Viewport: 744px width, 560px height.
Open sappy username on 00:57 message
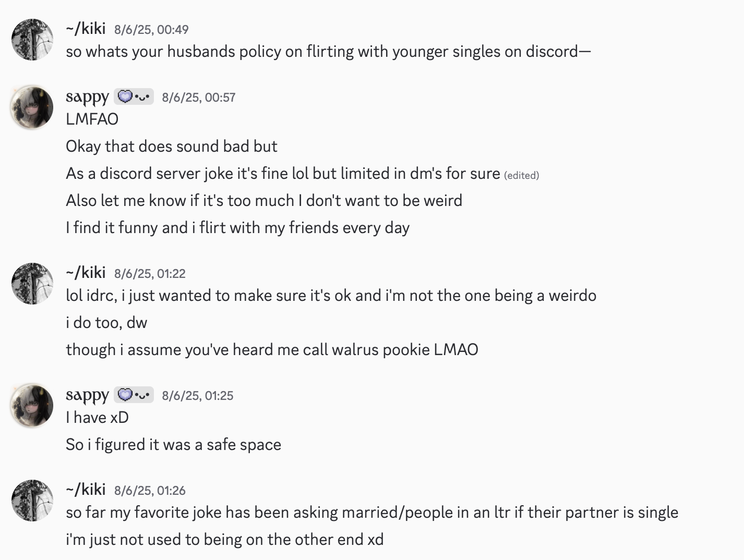87,97
